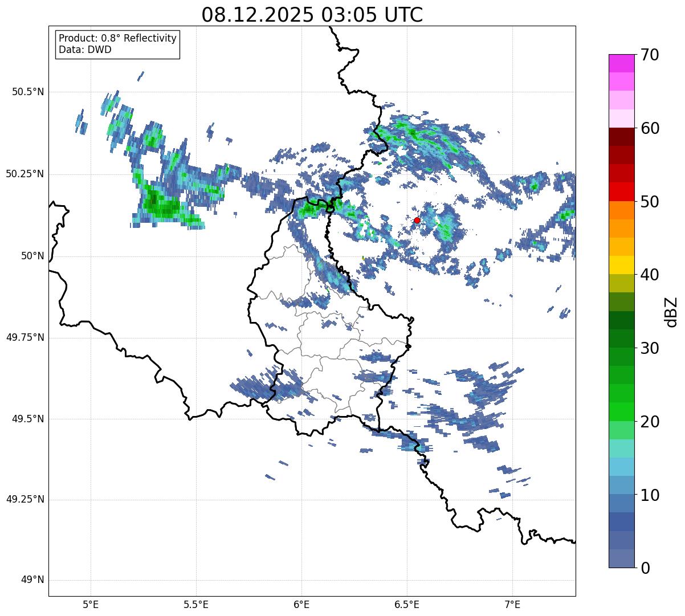Click the 49.25°N latitude label
Image resolution: width=685 pixels, height=616 pixels.
pyautogui.click(x=25, y=500)
